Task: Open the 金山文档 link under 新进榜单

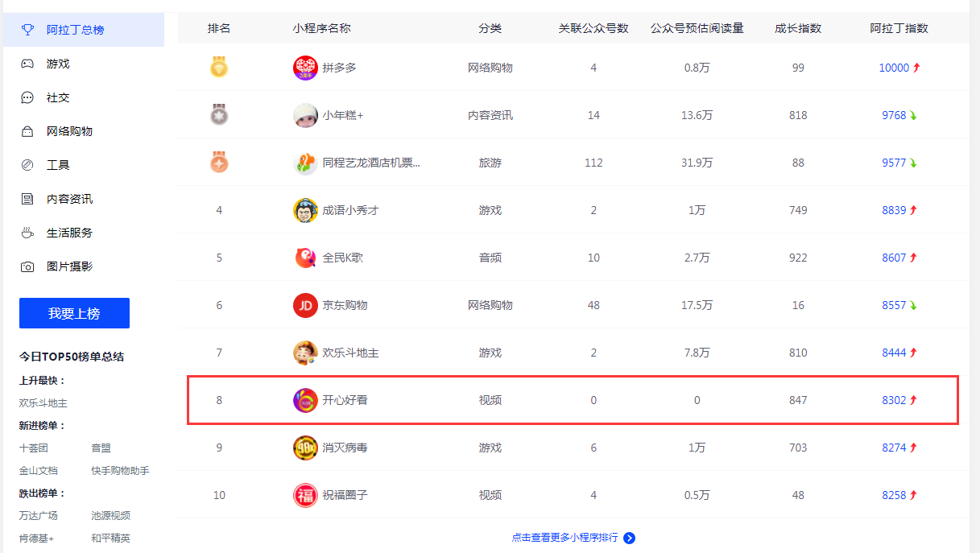Action: tap(39, 471)
